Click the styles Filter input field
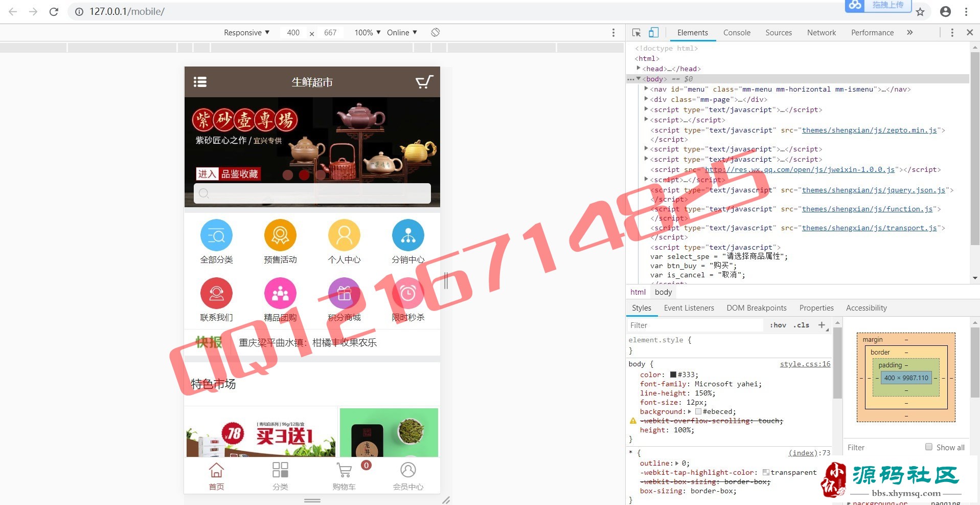Screen dimensions: 980x505 (x=695, y=325)
